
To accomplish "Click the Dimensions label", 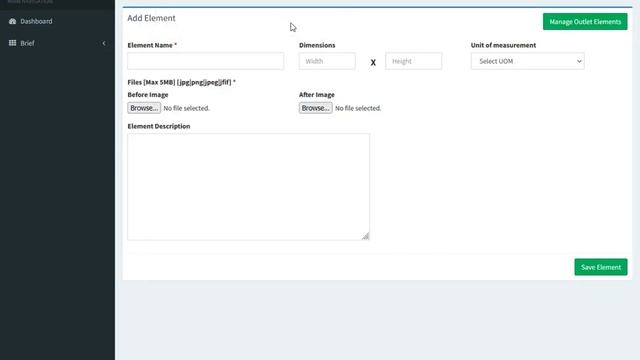I will (317, 45).
